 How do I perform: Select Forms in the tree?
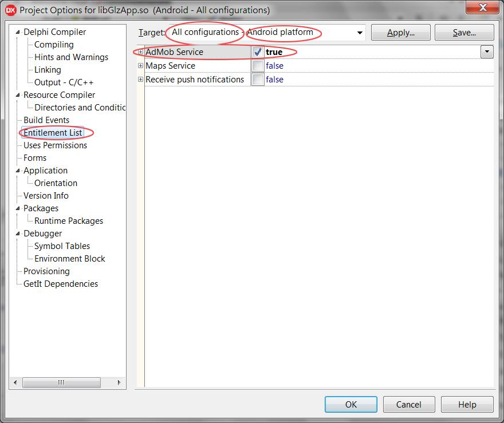click(x=35, y=158)
